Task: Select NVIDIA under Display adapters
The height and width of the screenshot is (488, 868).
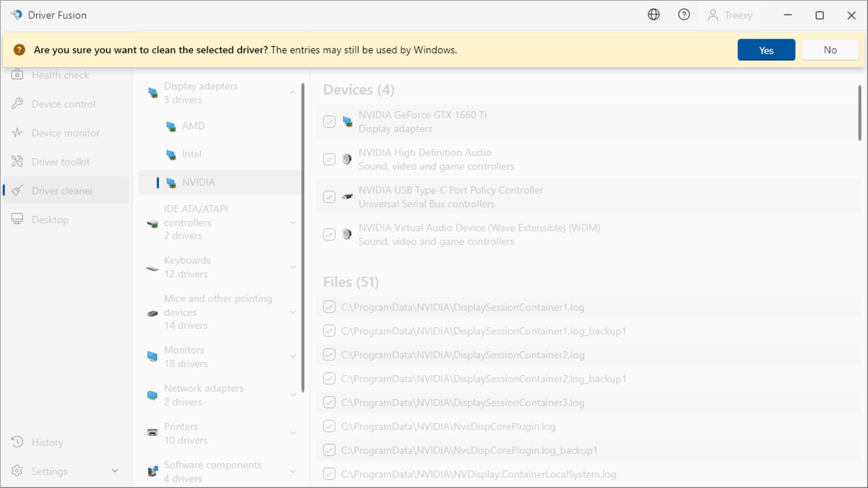Action: point(198,182)
